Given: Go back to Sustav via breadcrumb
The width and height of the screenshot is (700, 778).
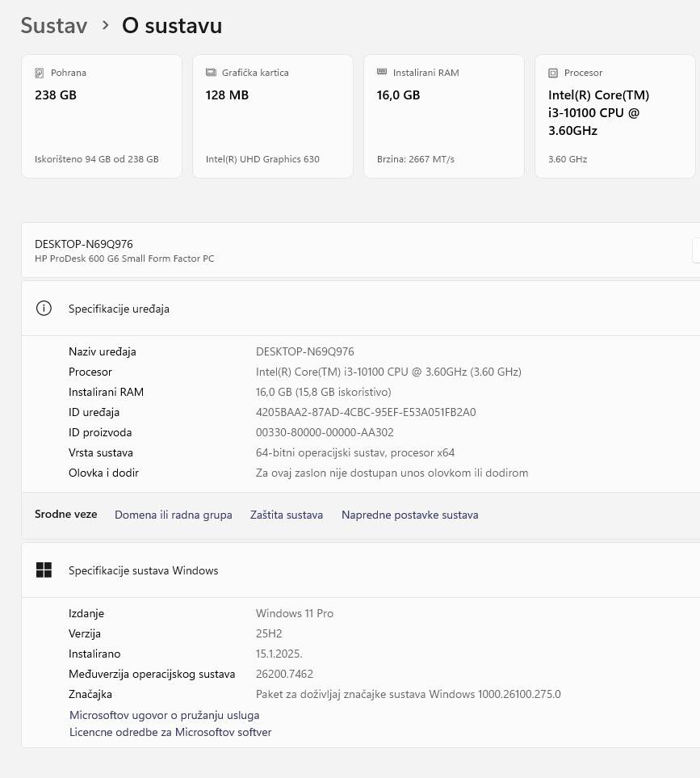Looking at the screenshot, I should 53,26.
